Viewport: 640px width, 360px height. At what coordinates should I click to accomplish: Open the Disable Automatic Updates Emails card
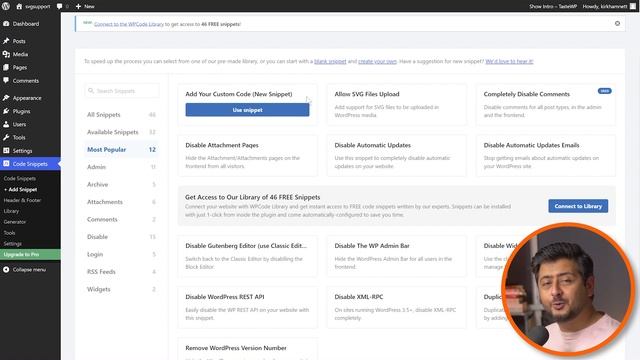546,156
